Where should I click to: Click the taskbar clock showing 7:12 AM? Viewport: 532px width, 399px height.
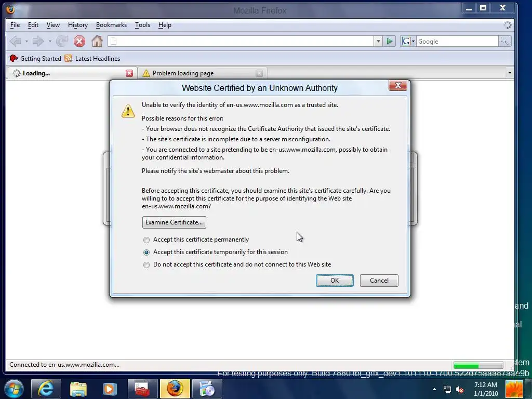[486, 389]
